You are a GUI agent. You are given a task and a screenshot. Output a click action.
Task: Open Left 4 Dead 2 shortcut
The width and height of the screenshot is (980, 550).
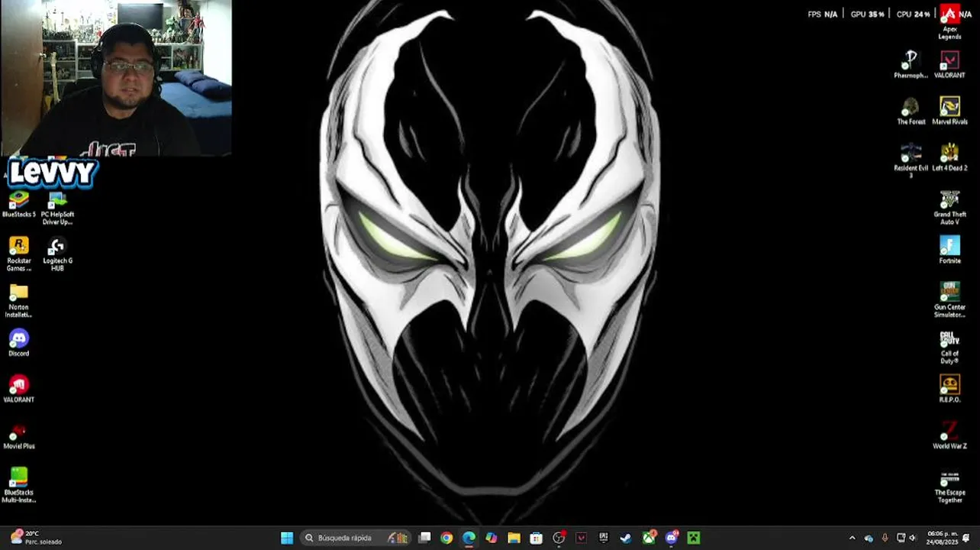949,157
